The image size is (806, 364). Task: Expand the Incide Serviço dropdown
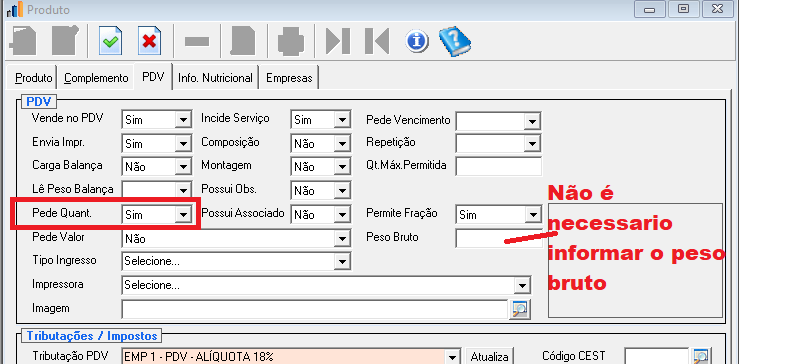(342, 120)
